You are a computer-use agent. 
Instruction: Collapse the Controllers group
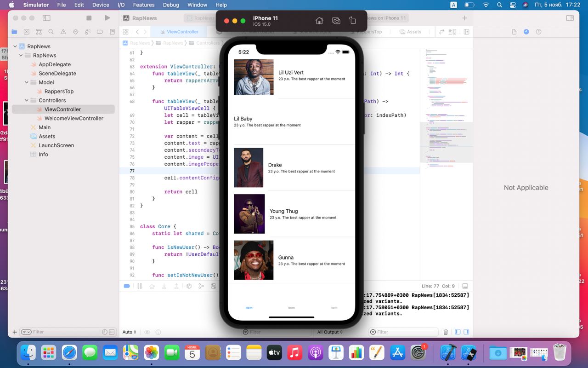(27, 101)
